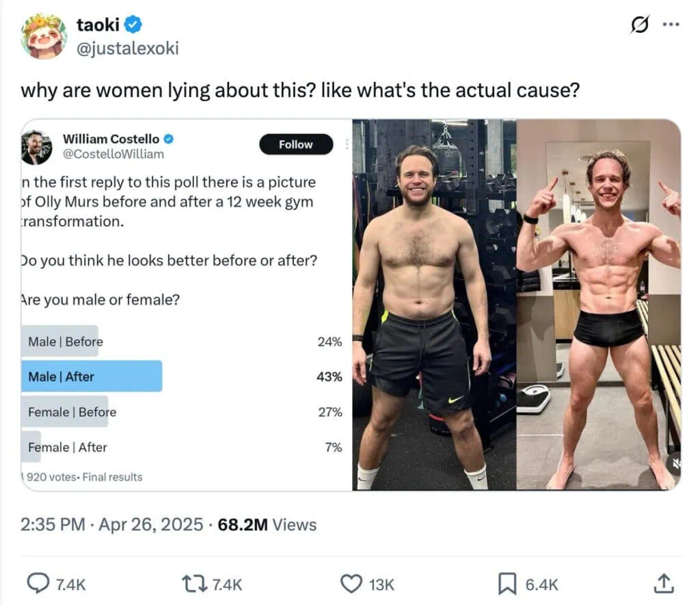This screenshot has height=606, width=700.
Task: Select the 'Female | Before' poll option
Action: tap(72, 412)
